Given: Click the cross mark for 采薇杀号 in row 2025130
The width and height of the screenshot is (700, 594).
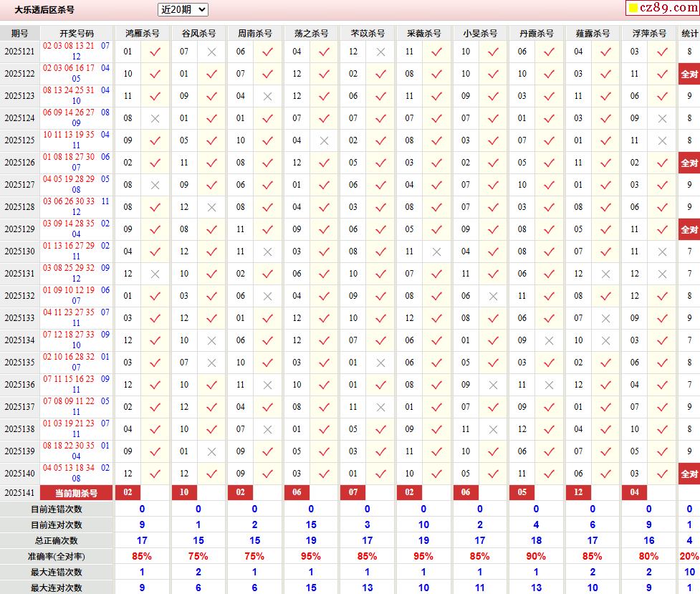Looking at the screenshot, I should click(x=436, y=252).
